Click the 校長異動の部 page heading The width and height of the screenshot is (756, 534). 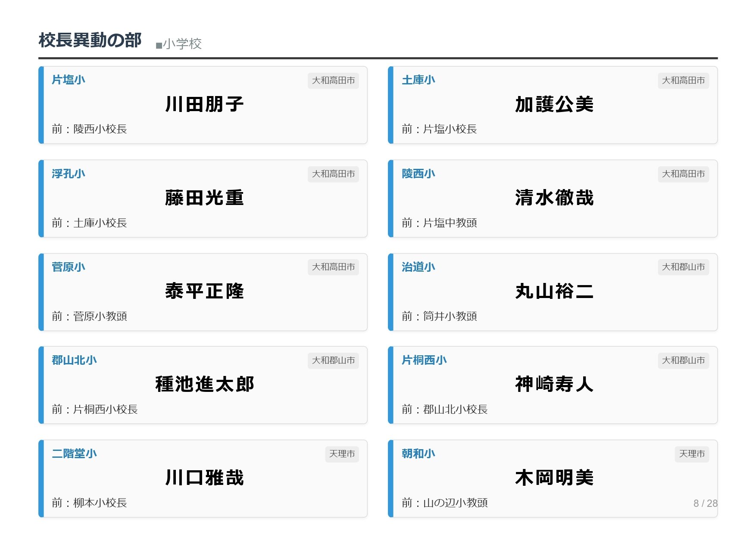90,40
